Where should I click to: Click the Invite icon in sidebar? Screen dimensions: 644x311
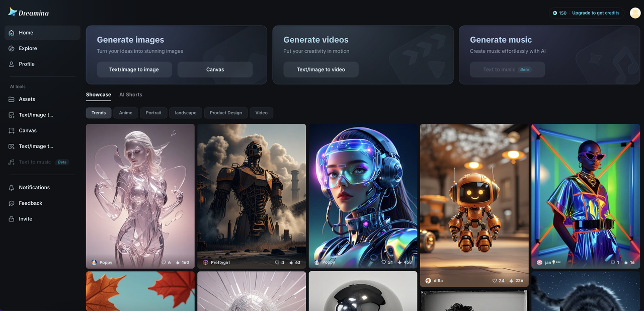click(12, 219)
